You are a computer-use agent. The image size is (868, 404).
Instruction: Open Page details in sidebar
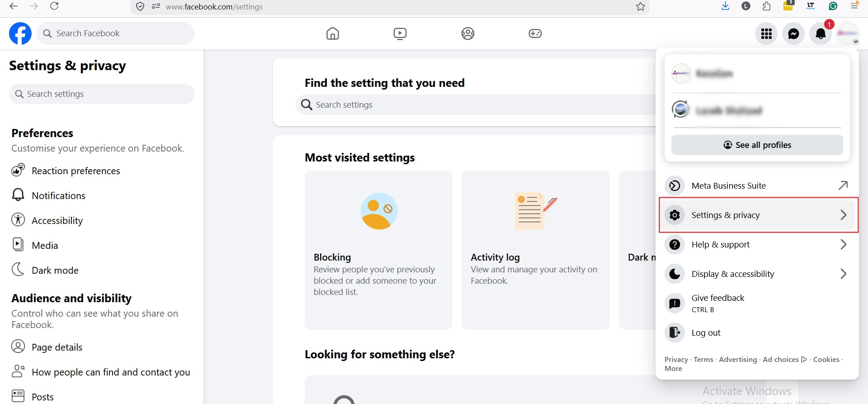pyautogui.click(x=102, y=347)
